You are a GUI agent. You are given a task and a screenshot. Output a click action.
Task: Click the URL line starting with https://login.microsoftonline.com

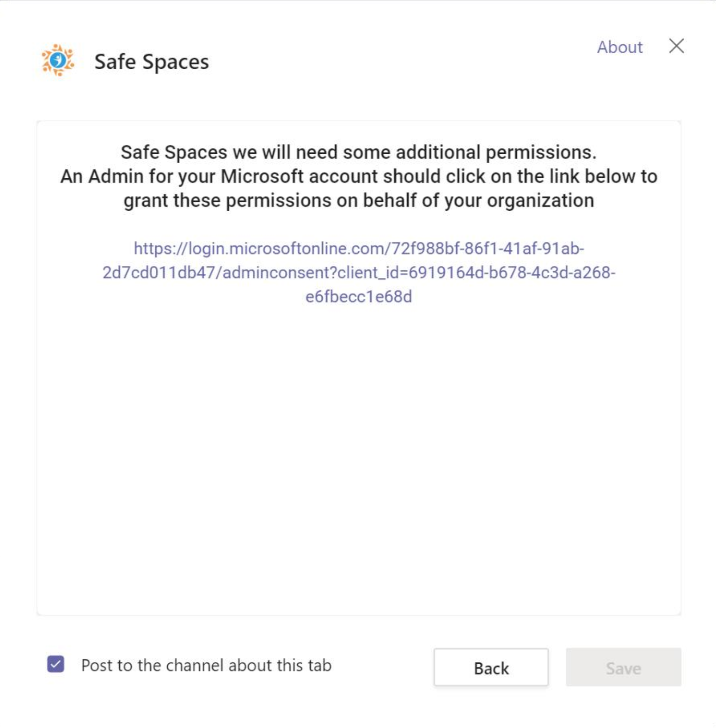pyautogui.click(x=359, y=249)
